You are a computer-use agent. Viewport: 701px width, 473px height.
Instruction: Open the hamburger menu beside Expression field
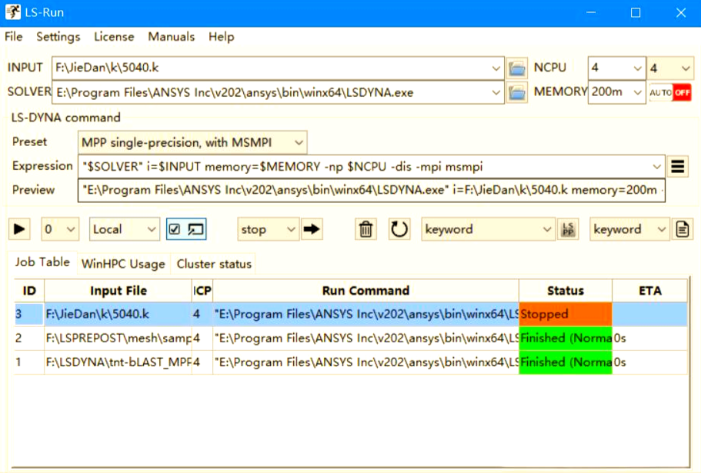pyautogui.click(x=678, y=166)
